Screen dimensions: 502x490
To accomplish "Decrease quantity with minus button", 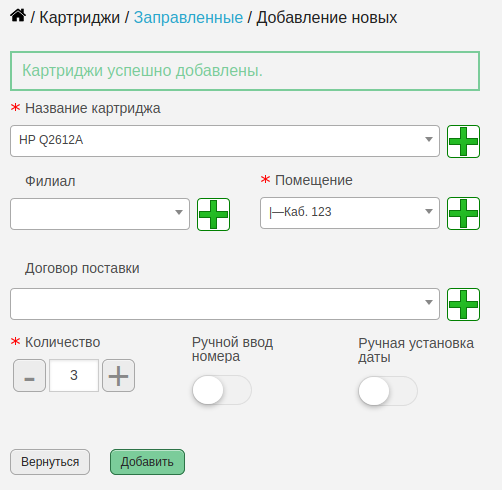I will [29, 375].
